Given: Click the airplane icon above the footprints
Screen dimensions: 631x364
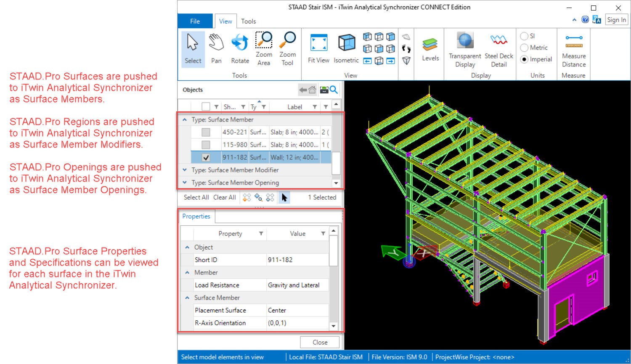Looking at the screenshot, I should [406, 37].
